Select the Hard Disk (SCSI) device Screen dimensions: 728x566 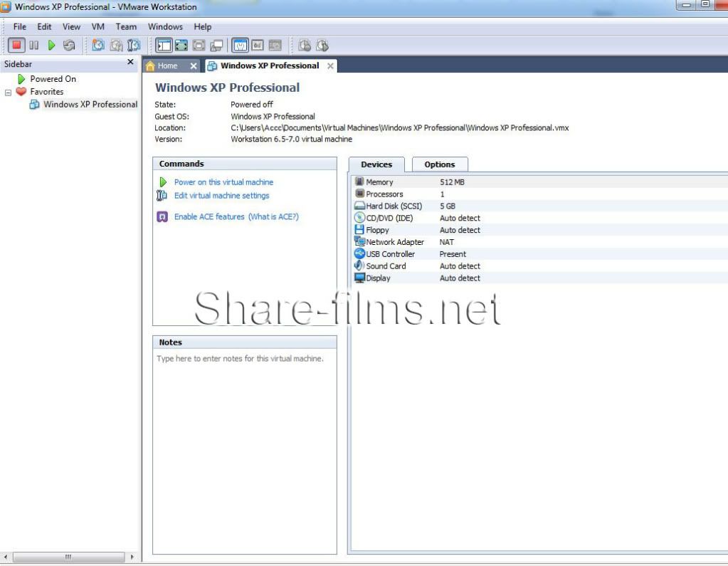point(539,206)
